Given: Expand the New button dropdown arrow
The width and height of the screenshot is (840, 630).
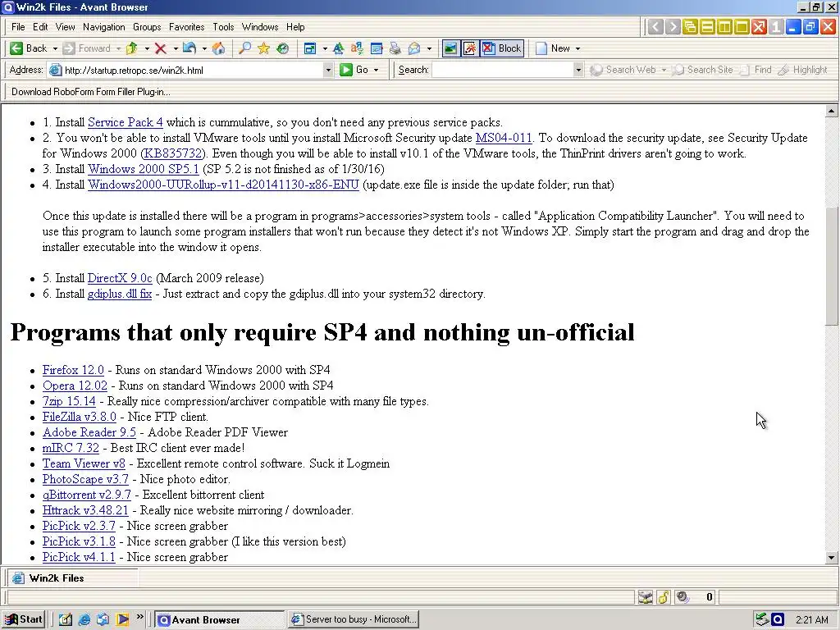Looking at the screenshot, I should [x=577, y=48].
